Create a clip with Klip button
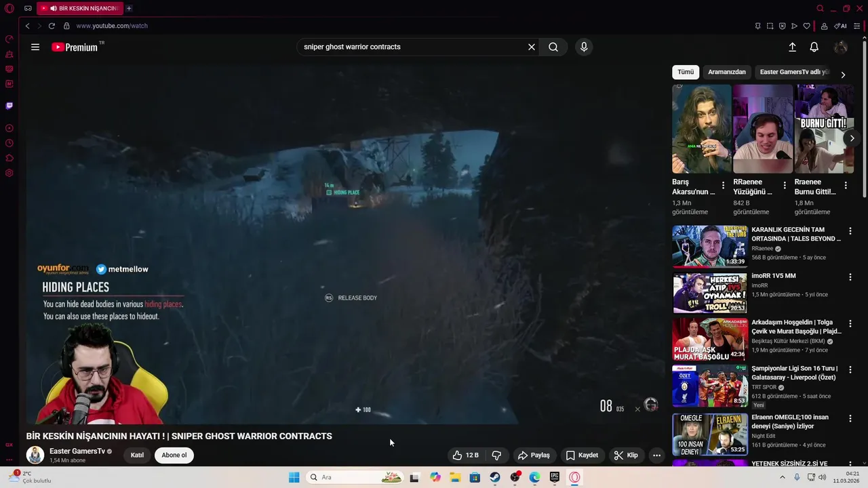Viewport: 868px width, 488px height. [626, 455]
